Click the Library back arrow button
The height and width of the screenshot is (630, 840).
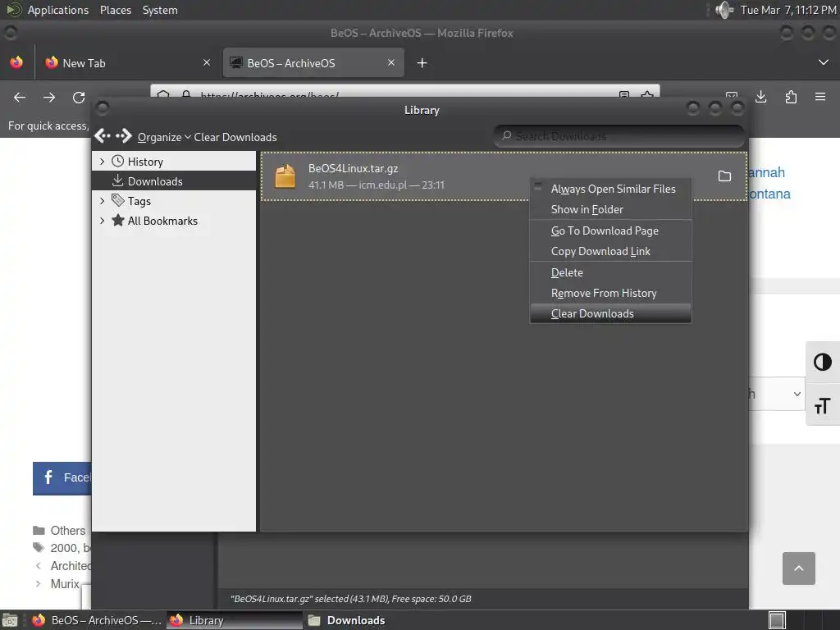[103, 137]
